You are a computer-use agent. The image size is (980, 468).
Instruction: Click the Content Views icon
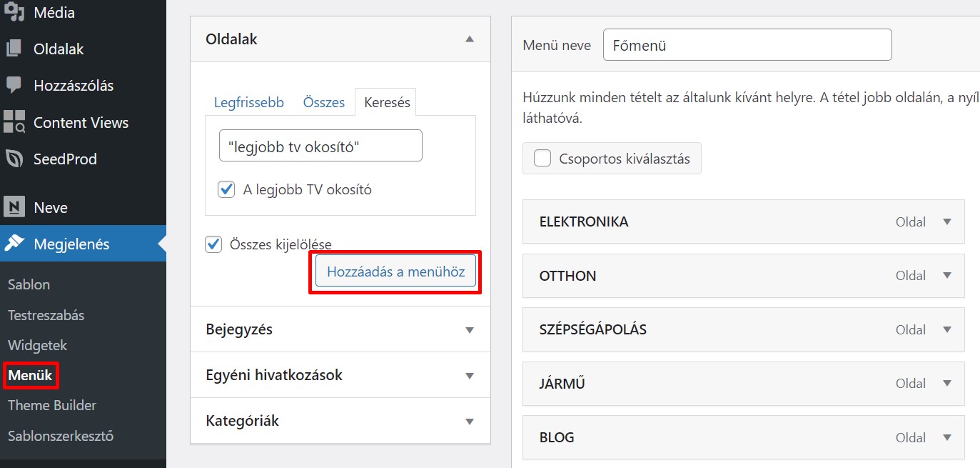tap(14, 122)
